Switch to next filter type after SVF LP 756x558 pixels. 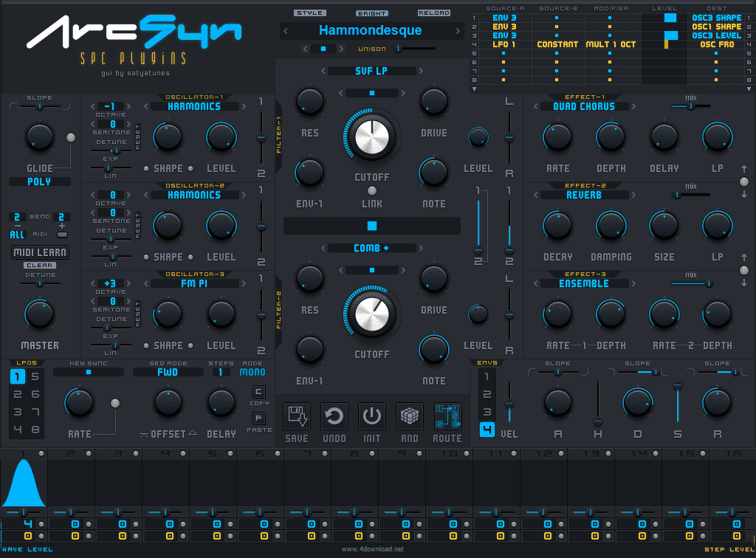coord(421,71)
